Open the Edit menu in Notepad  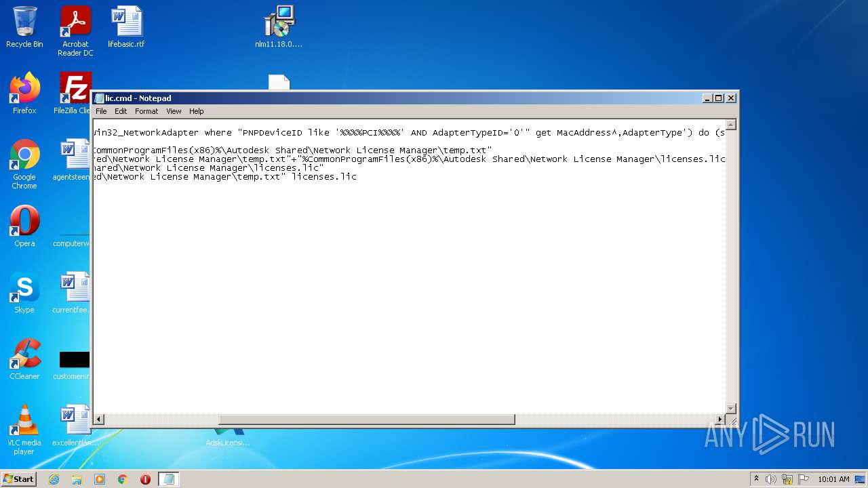point(121,111)
